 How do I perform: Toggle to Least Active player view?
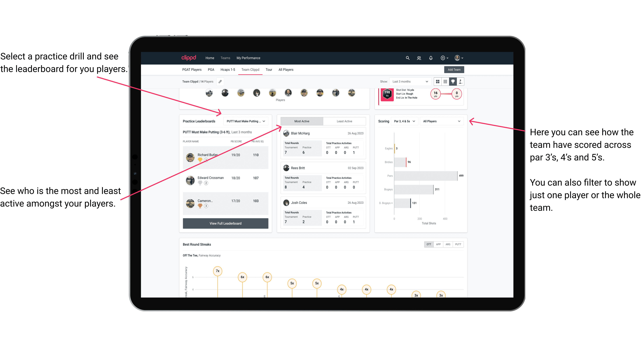345,121
